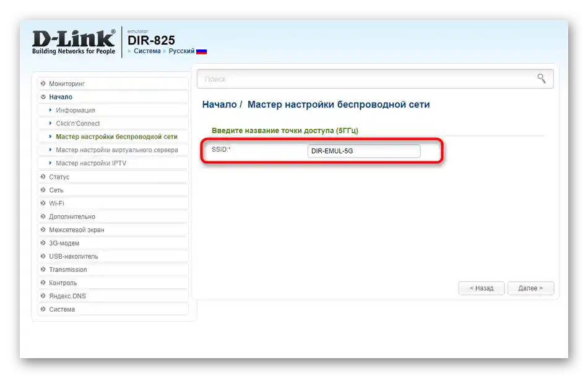The image size is (588, 378).
Task: Click into the Поиск search field
Action: 375,79
